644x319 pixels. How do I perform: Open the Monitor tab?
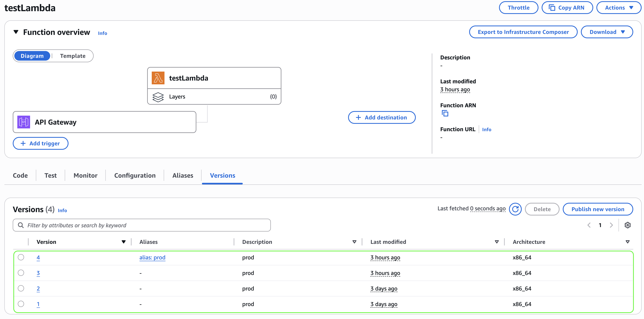point(85,175)
